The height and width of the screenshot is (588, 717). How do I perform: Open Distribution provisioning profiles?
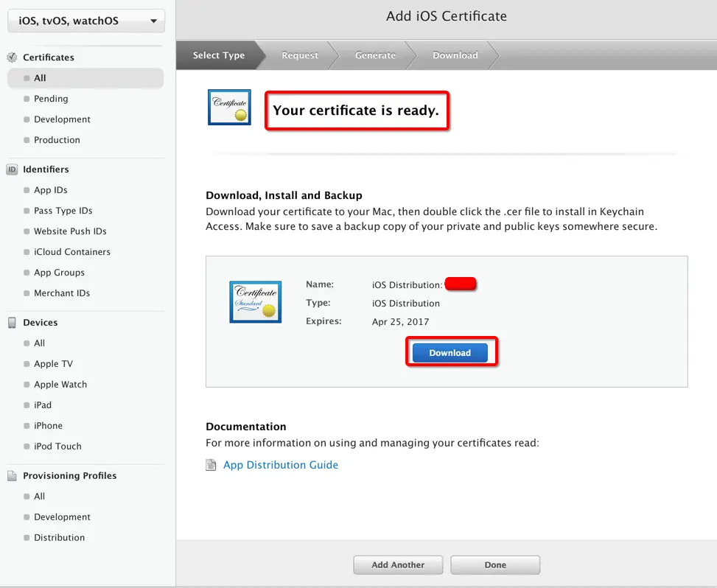click(59, 538)
